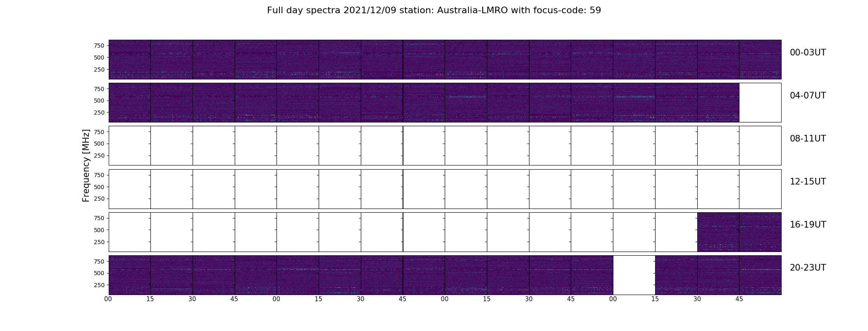The height and width of the screenshot is (331, 868).
Task: Click the 250 tick in the 12-15UT row
Action: 99,199
